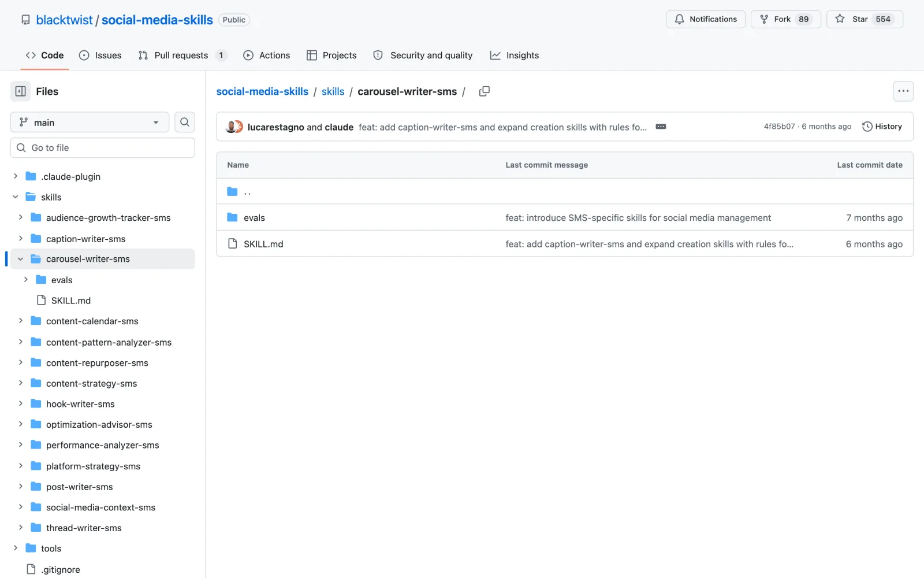
Task: Expand .claude-plugin folder chevron
Action: coord(16,176)
